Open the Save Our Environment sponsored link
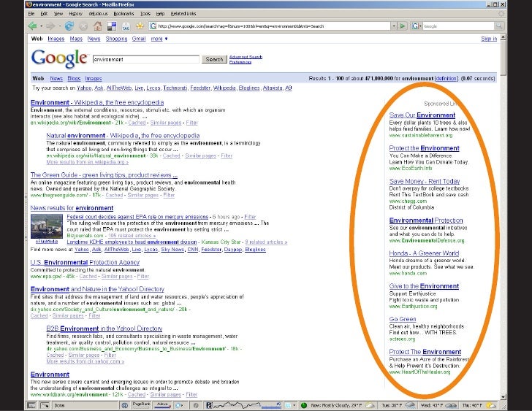This screenshot has width=532, height=411. (422, 115)
